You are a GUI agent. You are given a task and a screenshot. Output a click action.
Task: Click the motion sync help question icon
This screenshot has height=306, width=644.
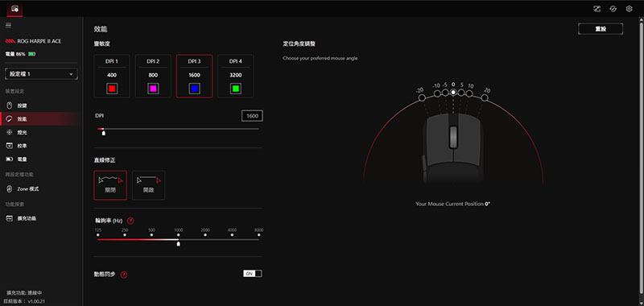[x=124, y=275]
